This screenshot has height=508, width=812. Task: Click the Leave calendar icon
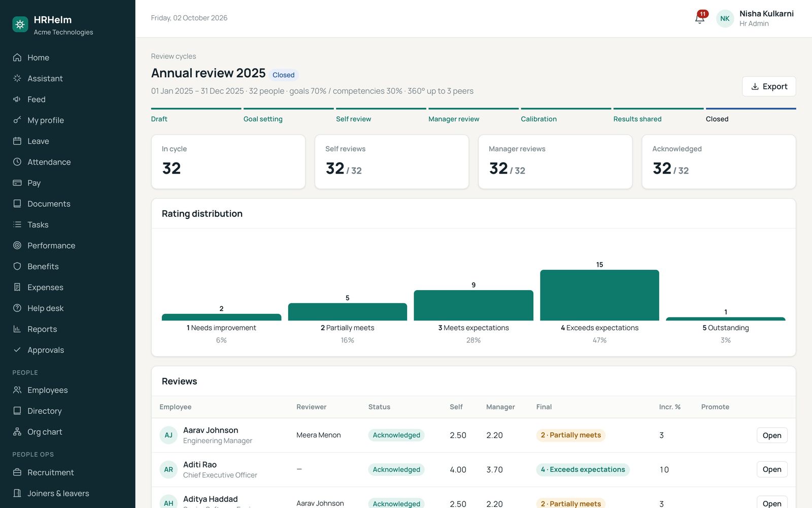point(17,141)
